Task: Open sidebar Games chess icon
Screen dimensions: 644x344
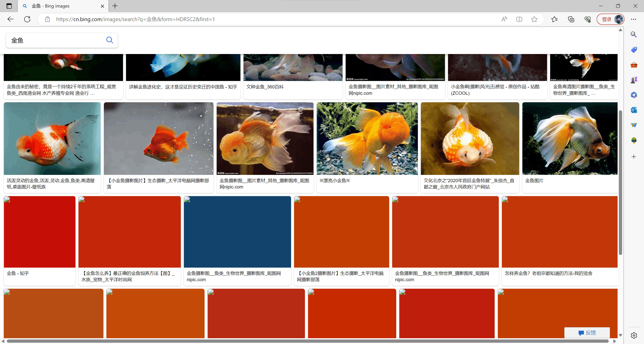Action: [634, 80]
